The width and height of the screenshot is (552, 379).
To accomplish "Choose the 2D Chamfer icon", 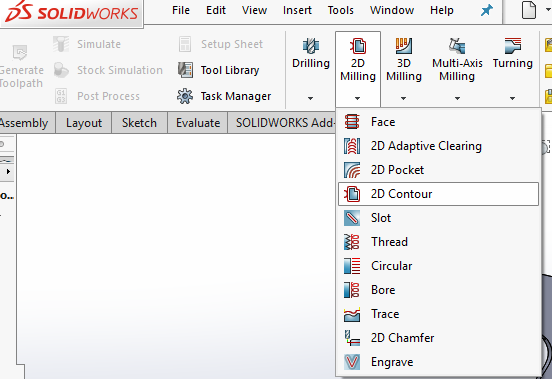I will (352, 338).
